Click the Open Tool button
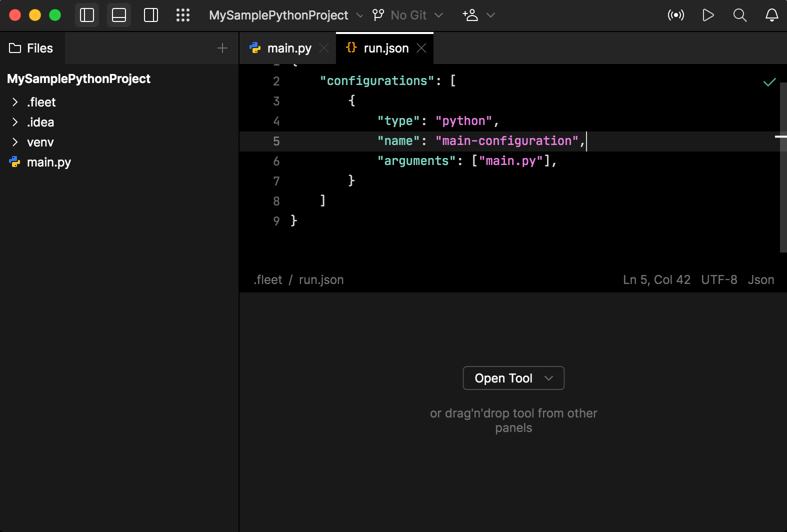This screenshot has height=532, width=787. click(513, 378)
